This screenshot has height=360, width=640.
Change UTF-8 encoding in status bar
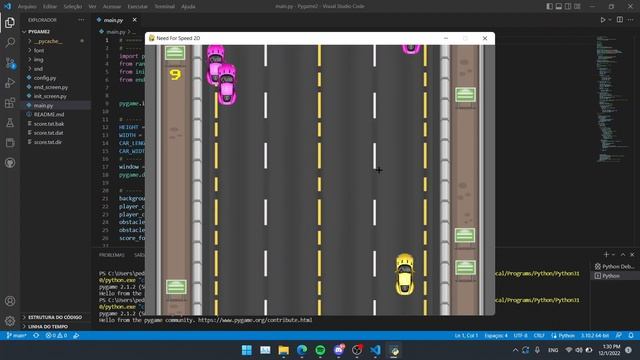[520, 336]
